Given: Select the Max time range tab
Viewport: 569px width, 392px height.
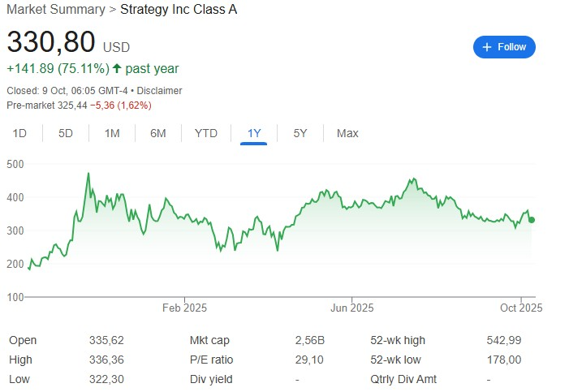Looking at the screenshot, I should pyautogui.click(x=347, y=133).
